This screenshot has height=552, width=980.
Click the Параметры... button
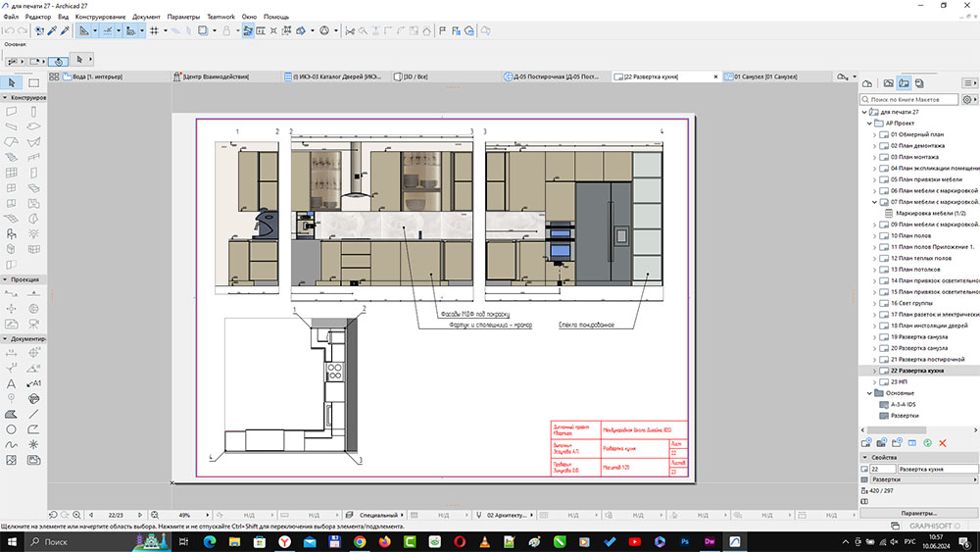pos(918,513)
